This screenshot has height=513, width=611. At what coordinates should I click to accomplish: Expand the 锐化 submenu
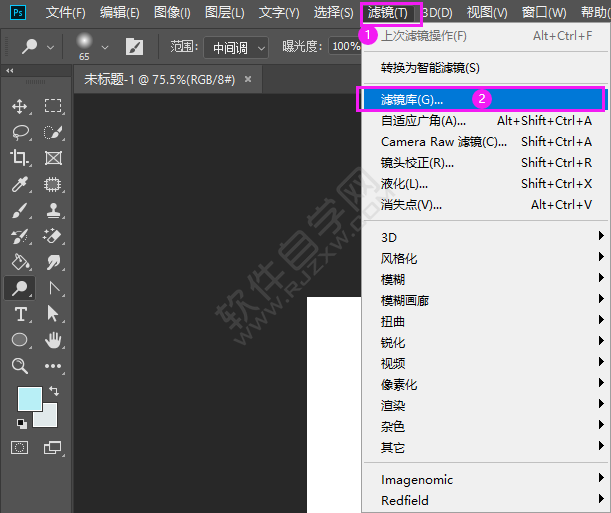click(x=486, y=342)
